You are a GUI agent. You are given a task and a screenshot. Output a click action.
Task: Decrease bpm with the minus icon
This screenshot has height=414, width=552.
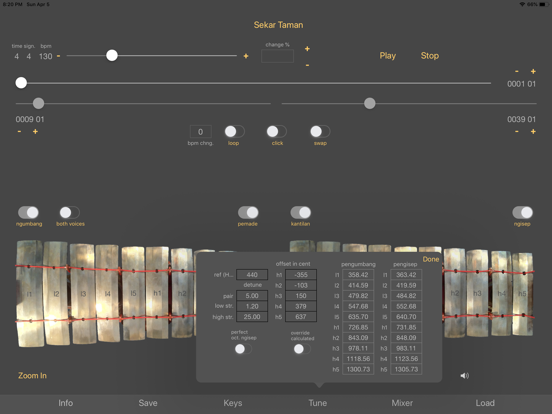click(58, 56)
